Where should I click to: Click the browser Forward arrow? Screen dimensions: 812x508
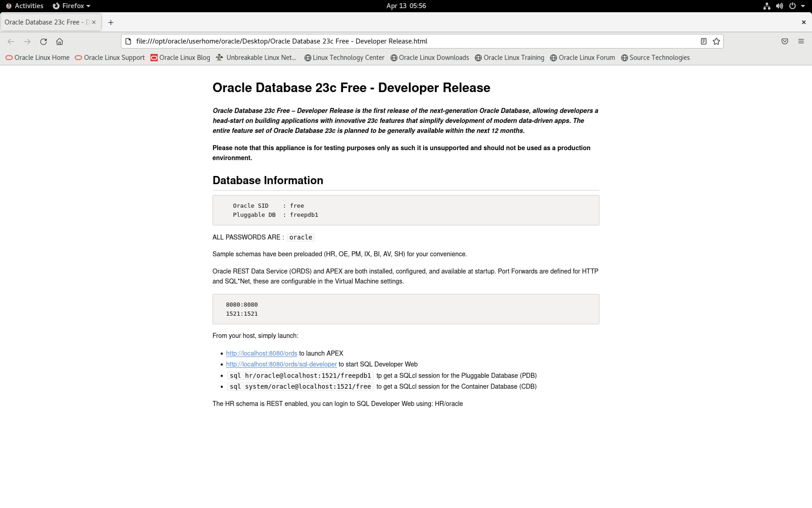point(27,41)
